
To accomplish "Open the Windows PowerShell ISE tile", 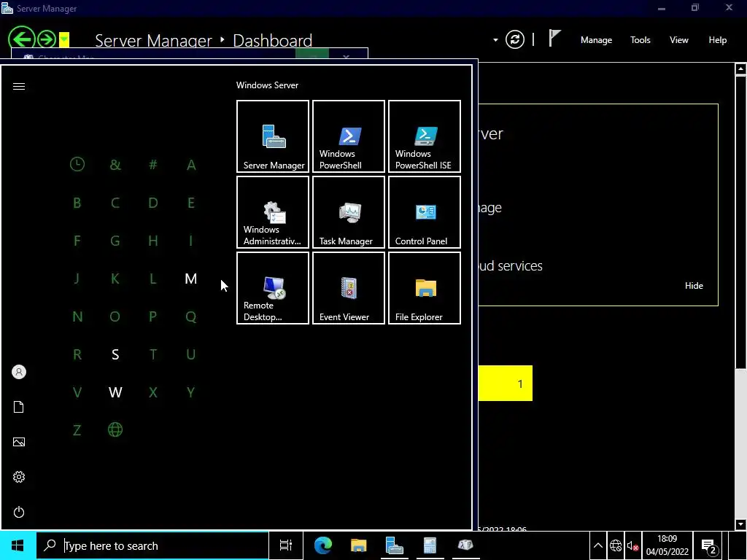I will [425, 136].
